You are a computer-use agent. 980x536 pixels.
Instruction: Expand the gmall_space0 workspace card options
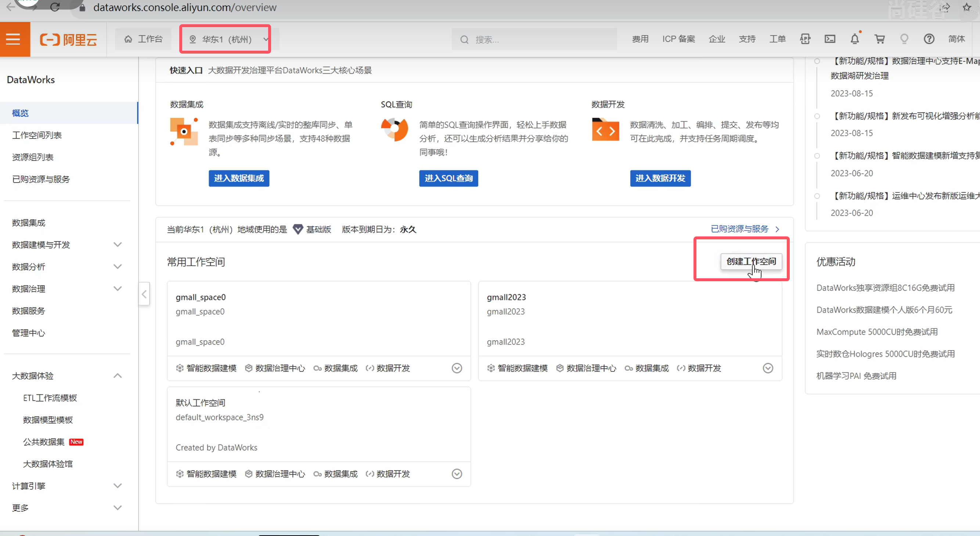tap(457, 368)
